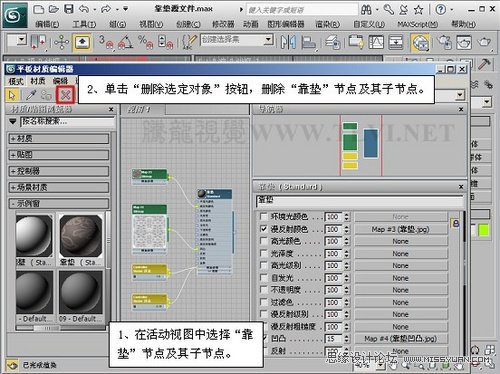The image size is (500, 374).
Task: Open the dropdown at the toolbar's left end
Action: point(21,40)
